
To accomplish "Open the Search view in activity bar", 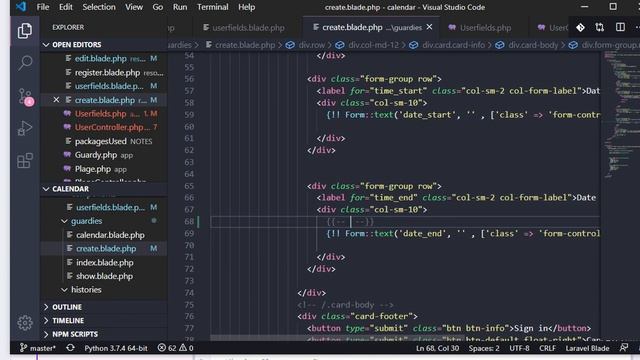I will (x=25, y=63).
